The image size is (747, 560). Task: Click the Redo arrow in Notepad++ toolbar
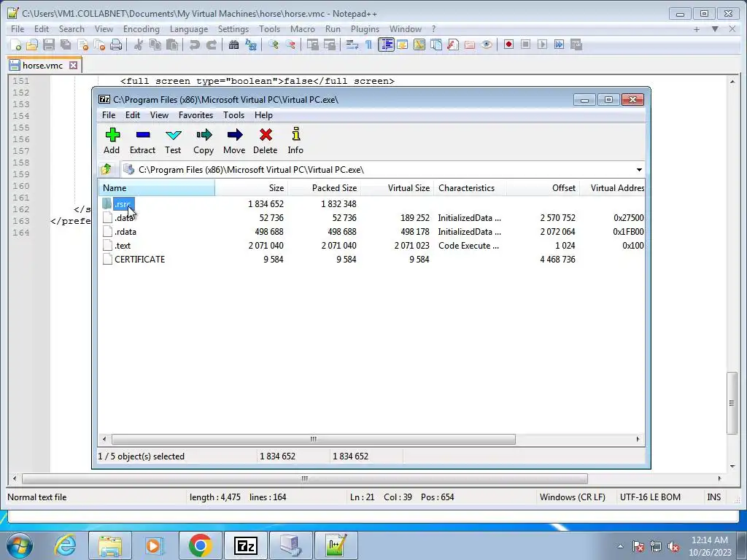pos(212,44)
